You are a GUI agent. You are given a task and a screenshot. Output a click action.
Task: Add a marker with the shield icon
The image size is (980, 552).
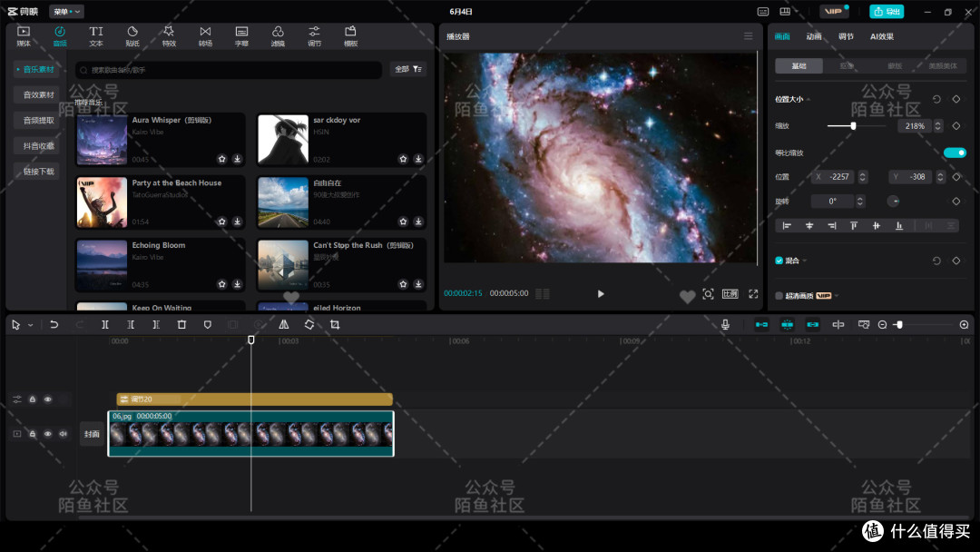208,324
